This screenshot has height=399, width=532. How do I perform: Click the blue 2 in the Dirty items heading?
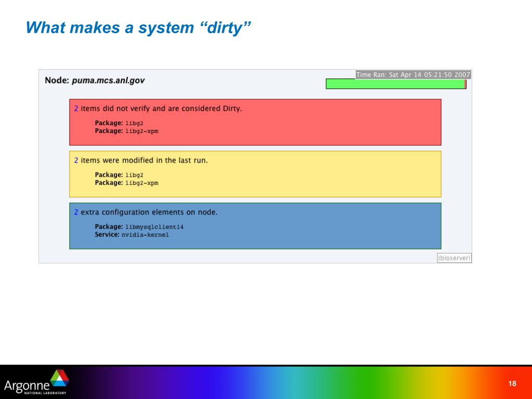pos(76,109)
